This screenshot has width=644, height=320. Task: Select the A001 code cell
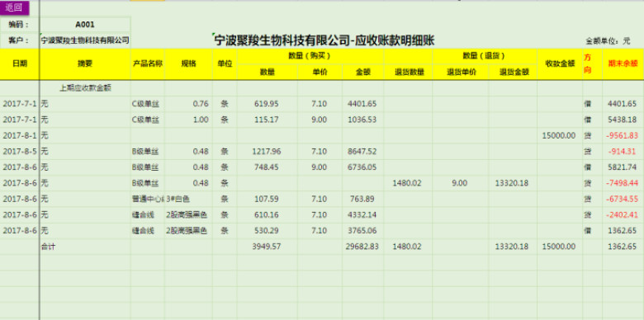(85, 25)
